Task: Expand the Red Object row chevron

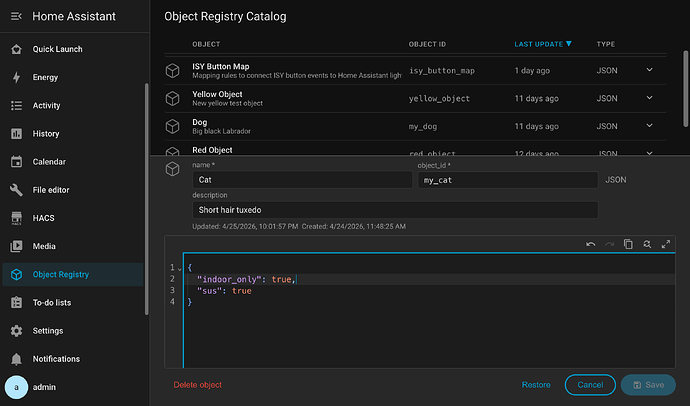Action: click(x=650, y=153)
